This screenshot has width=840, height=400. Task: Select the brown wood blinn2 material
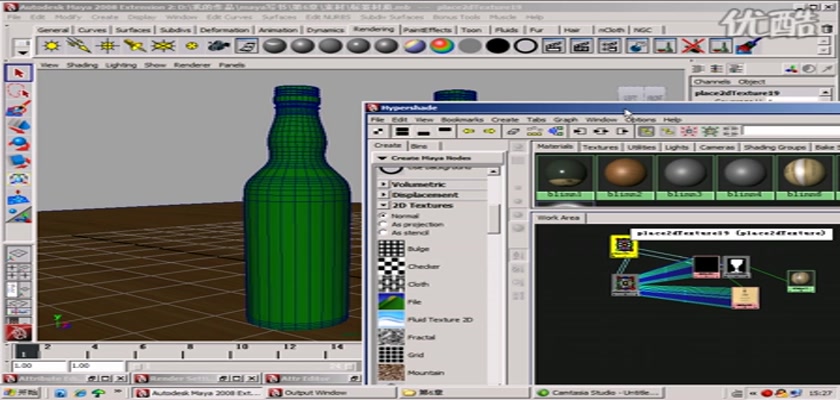(x=625, y=175)
